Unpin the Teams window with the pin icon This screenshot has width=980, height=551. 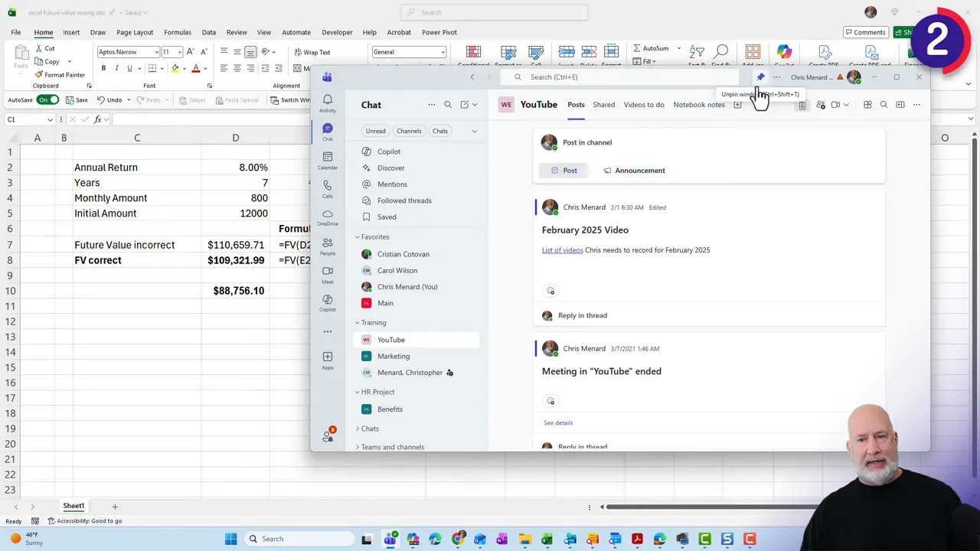pos(759,77)
